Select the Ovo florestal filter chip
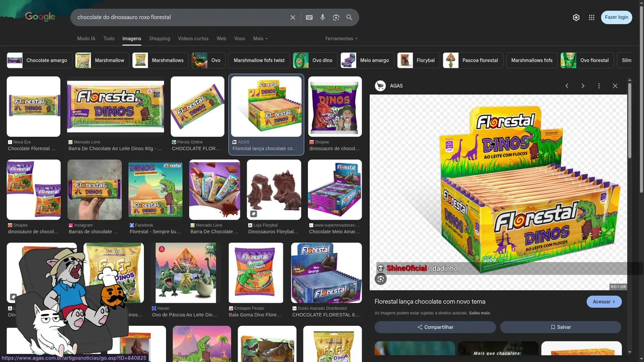Image resolution: width=644 pixels, height=362 pixels. (x=587, y=60)
